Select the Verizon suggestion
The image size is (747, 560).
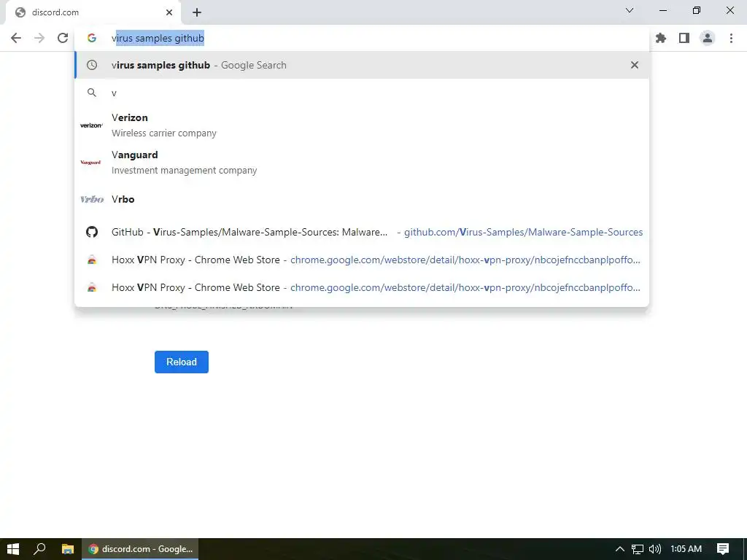[x=362, y=125]
